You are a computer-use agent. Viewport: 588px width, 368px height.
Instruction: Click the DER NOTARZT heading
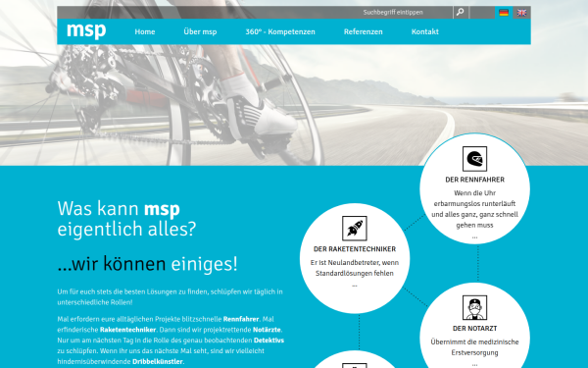pos(474,328)
